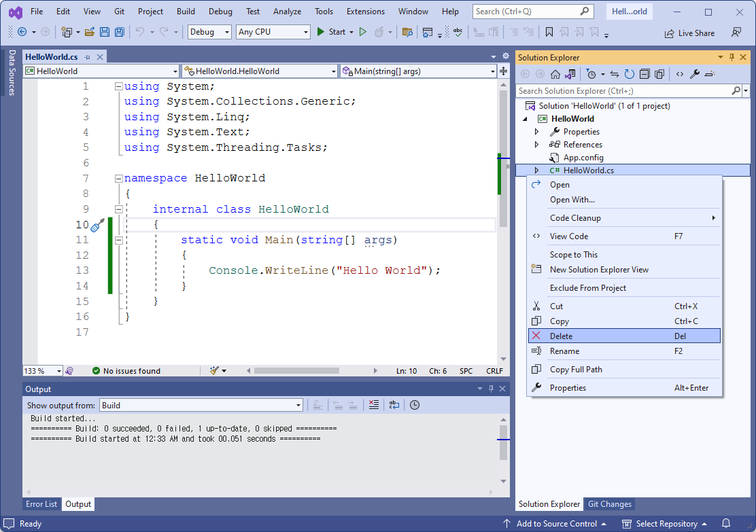
Task: Switch to the Git Changes tab
Action: (609, 504)
